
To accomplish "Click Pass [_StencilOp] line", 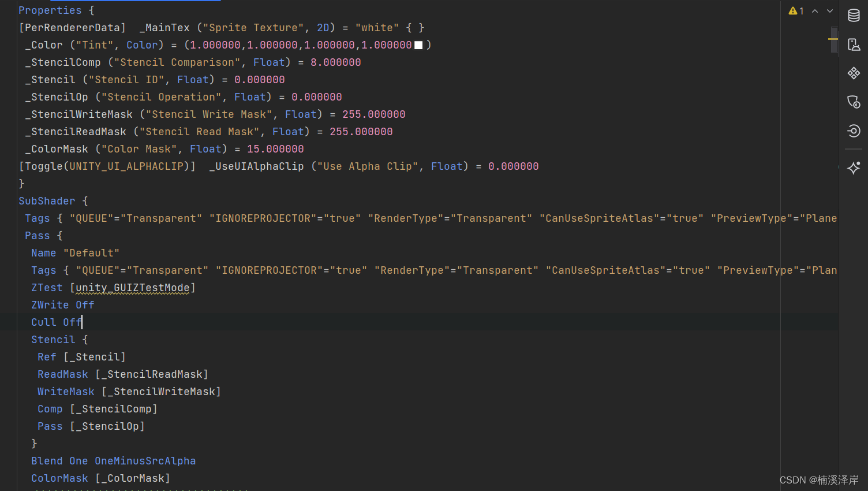I will 91,426.
